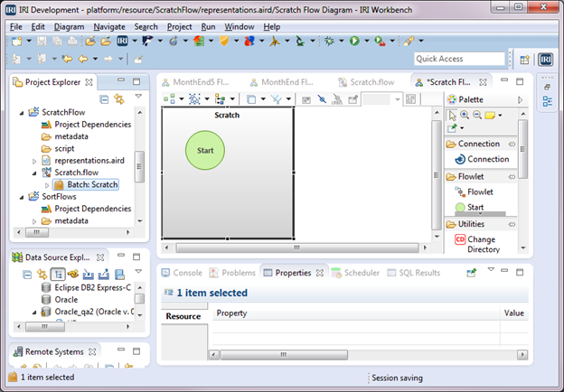564x392 pixels.
Task: Open the Navigate menu
Action: click(109, 27)
